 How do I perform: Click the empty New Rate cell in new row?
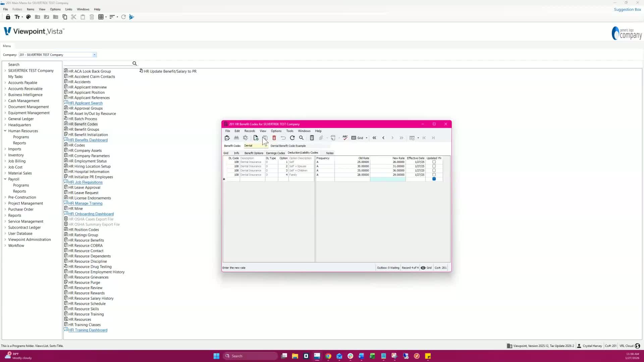[x=387, y=179]
